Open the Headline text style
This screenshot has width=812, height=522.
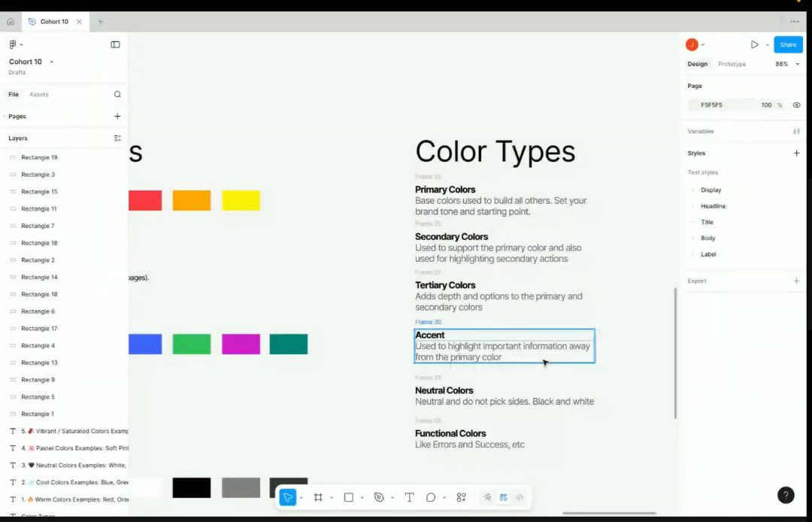tap(713, 206)
